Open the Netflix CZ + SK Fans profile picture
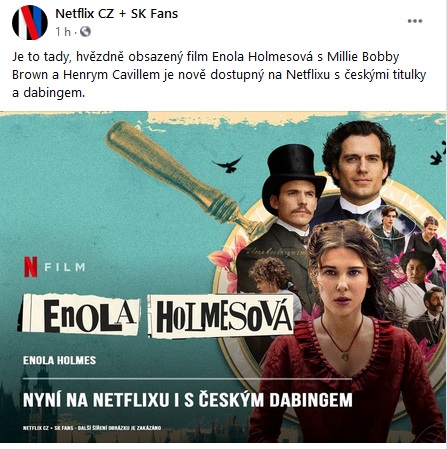The width and height of the screenshot is (447, 449). (x=30, y=22)
